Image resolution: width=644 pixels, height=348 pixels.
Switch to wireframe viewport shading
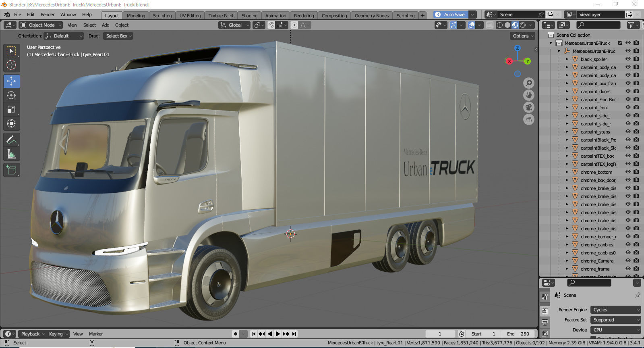click(500, 25)
